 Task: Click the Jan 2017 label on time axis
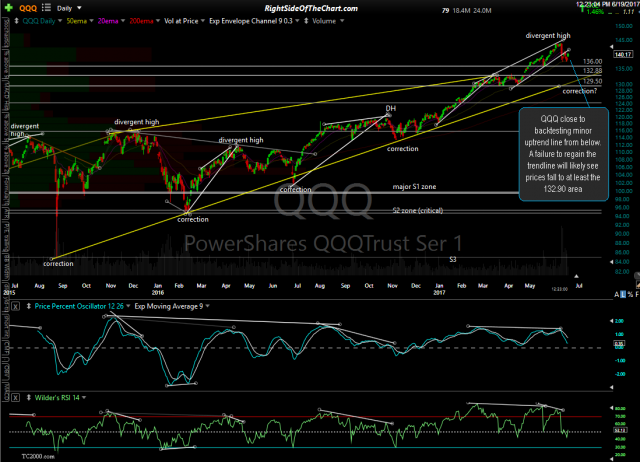(x=439, y=289)
